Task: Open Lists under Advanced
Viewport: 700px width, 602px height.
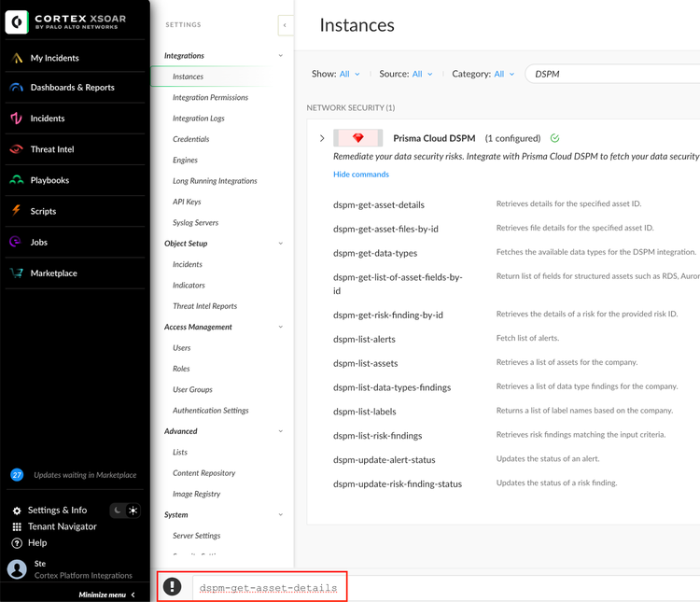Action: [180, 453]
